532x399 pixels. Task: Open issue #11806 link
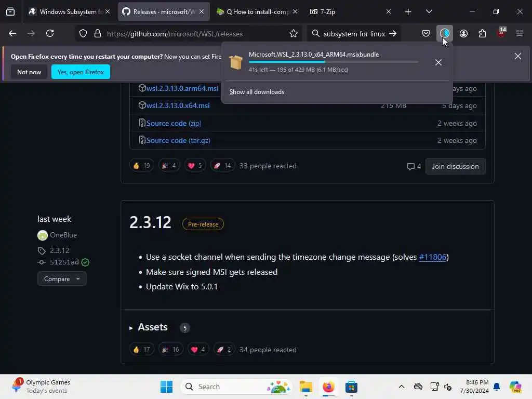coord(433,257)
